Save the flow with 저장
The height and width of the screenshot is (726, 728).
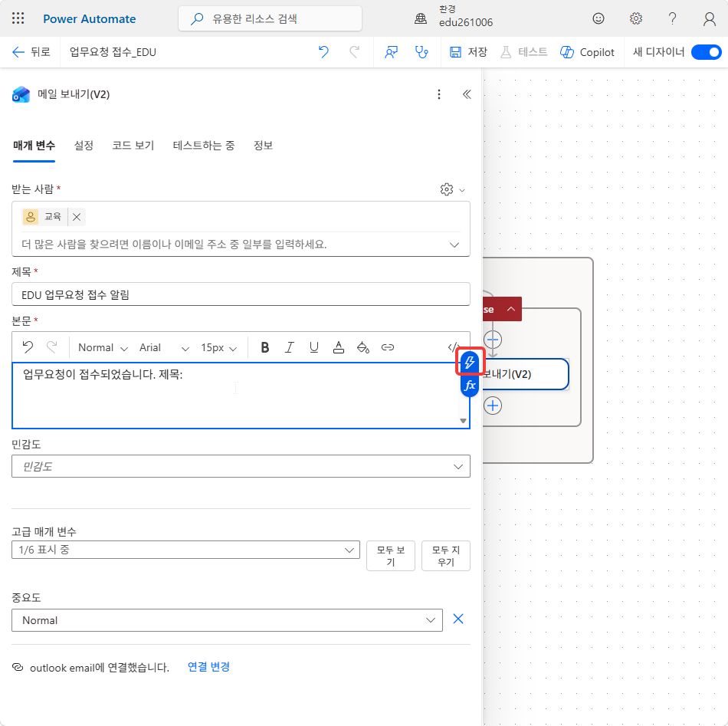468,52
